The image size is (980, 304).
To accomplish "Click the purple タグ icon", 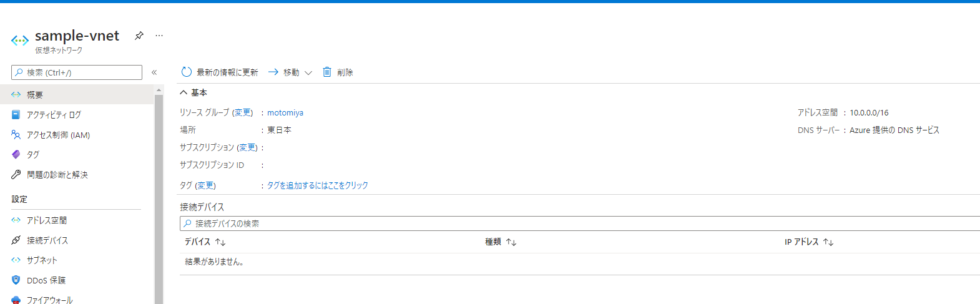I will point(16,155).
